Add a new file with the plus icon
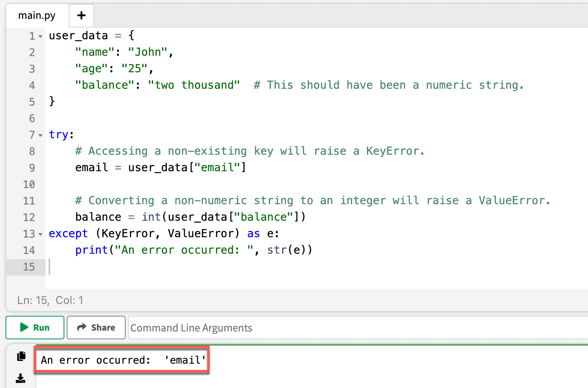 tap(81, 15)
